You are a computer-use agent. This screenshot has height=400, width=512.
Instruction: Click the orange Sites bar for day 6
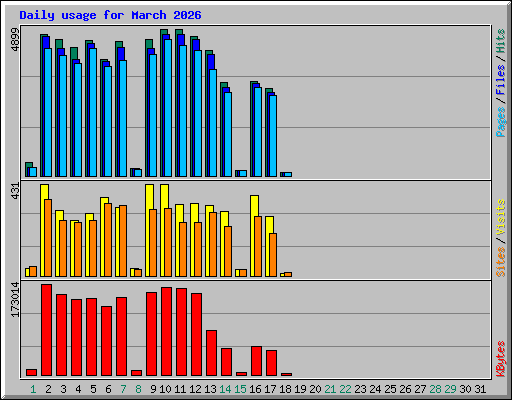[x=108, y=240]
